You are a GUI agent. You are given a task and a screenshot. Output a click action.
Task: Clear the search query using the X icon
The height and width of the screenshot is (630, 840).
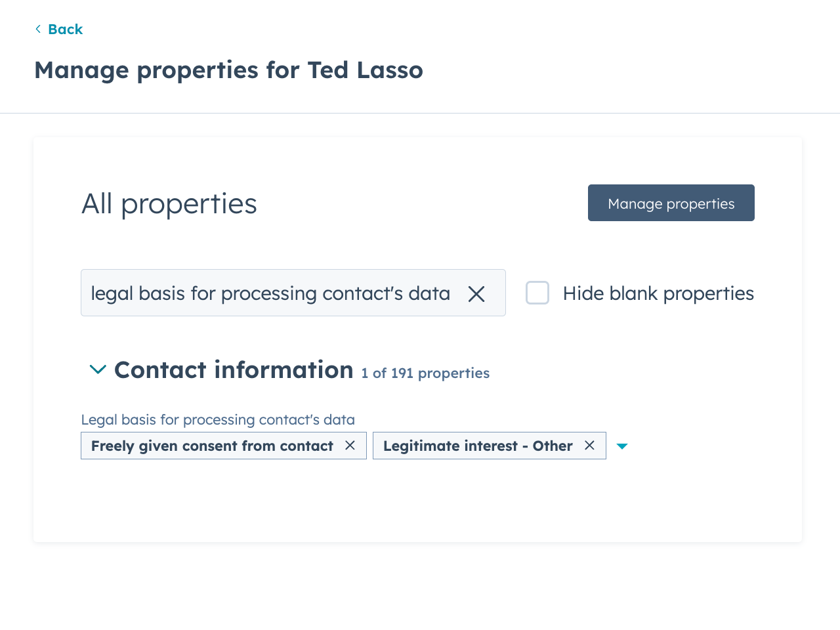tap(476, 293)
